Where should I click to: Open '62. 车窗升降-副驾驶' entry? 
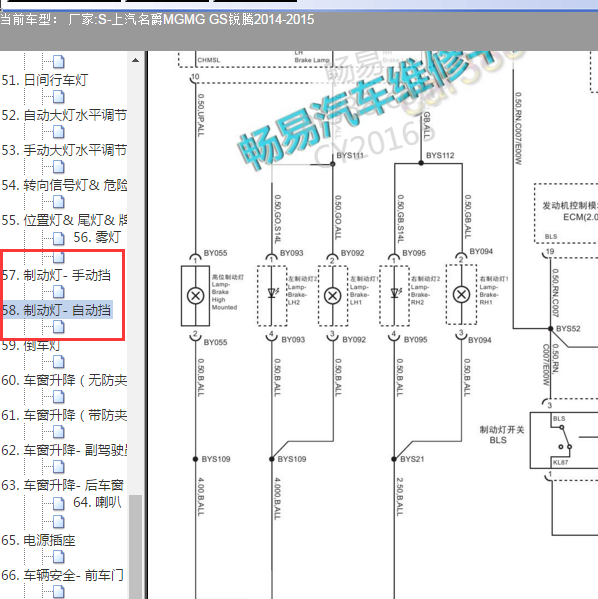64,450
